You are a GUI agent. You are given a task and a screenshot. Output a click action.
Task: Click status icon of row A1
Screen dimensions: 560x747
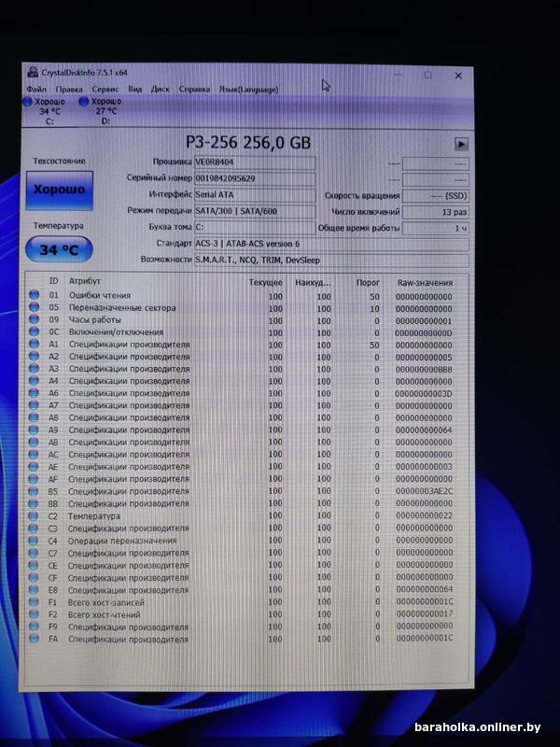click(x=34, y=344)
